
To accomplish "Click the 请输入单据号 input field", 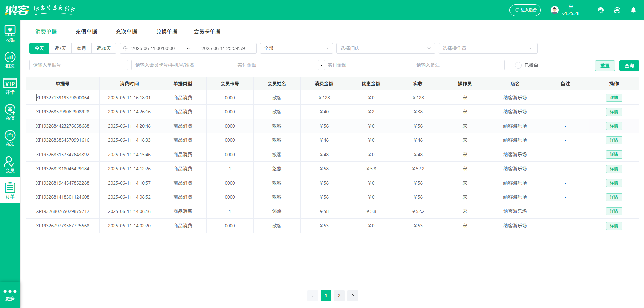I will 78,65.
